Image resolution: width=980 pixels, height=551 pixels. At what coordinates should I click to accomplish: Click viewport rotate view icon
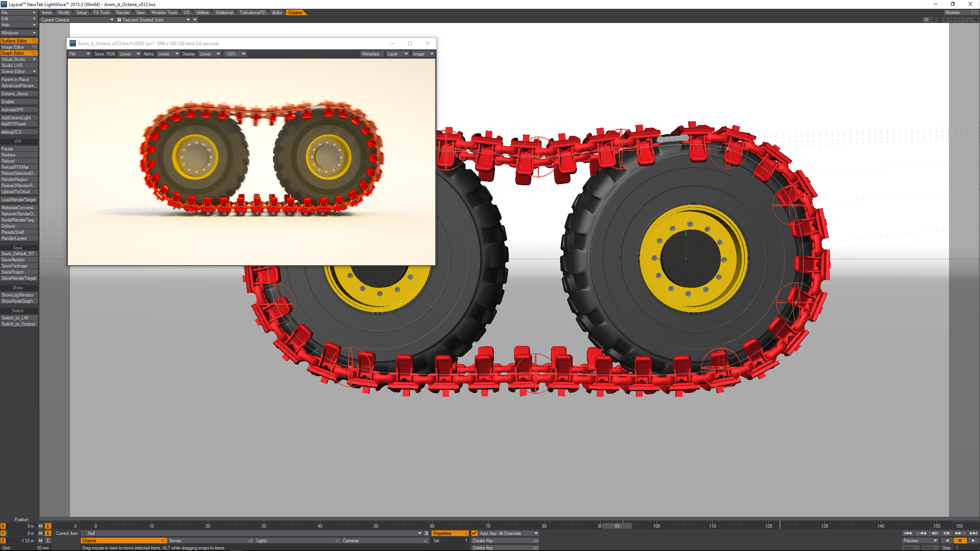(960, 20)
